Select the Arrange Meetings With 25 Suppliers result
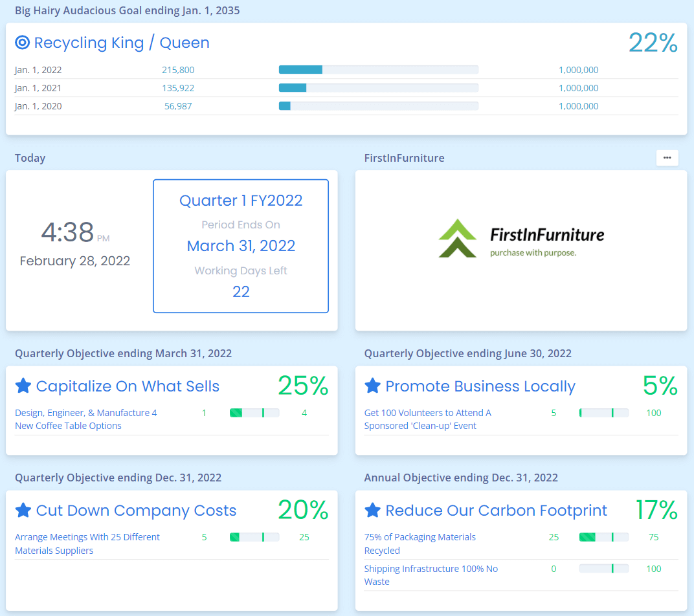 pyautogui.click(x=87, y=544)
